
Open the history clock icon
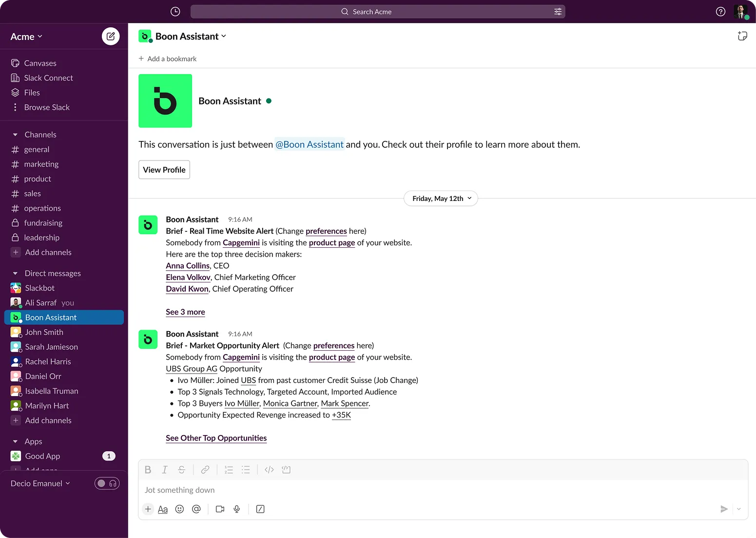pyautogui.click(x=175, y=12)
